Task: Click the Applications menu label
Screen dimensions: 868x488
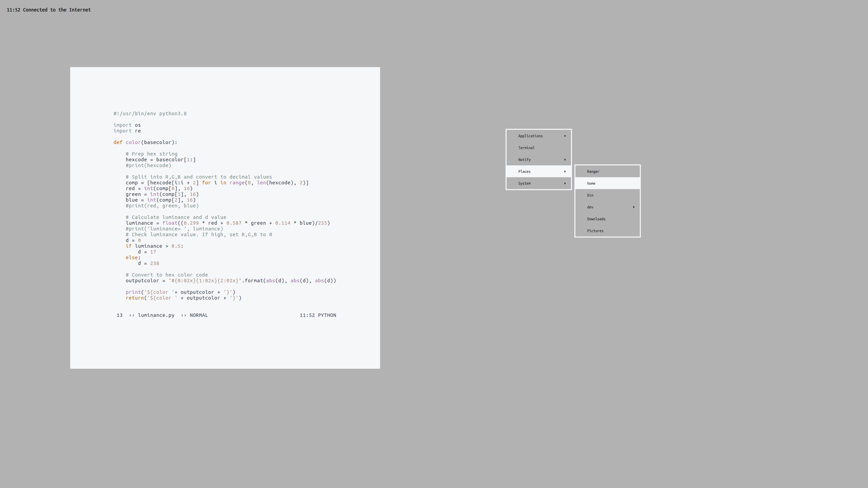Action: 530,136
